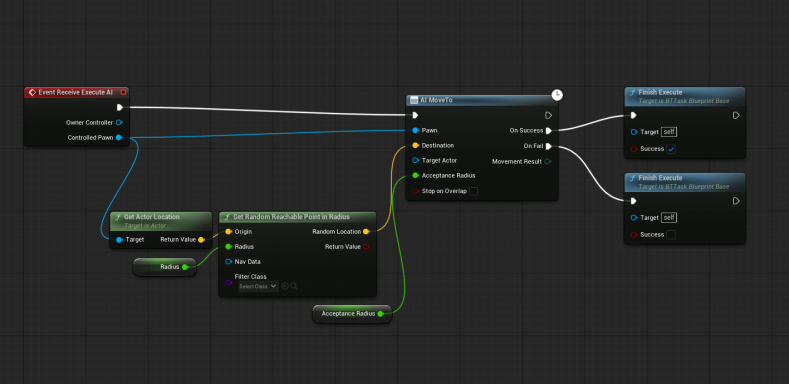The image size is (789, 384).
Task: Click the Destination input pin
Action: point(415,145)
